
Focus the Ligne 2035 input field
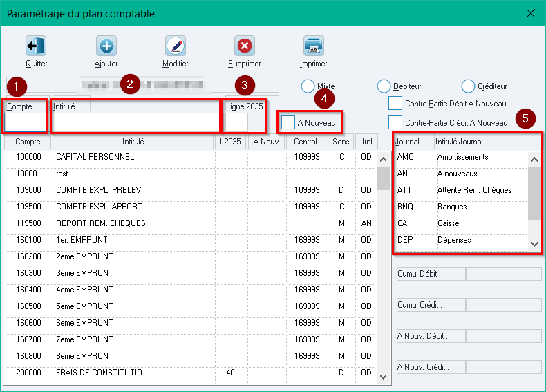coord(236,122)
